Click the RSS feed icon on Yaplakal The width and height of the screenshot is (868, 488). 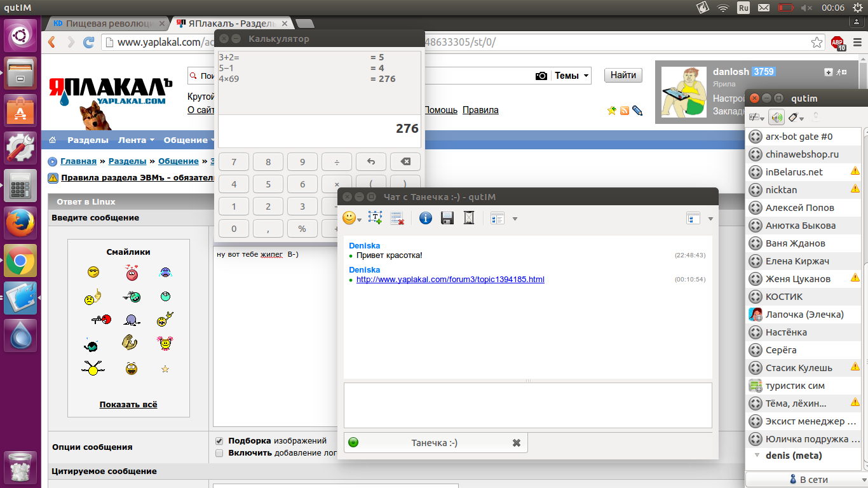click(x=625, y=111)
